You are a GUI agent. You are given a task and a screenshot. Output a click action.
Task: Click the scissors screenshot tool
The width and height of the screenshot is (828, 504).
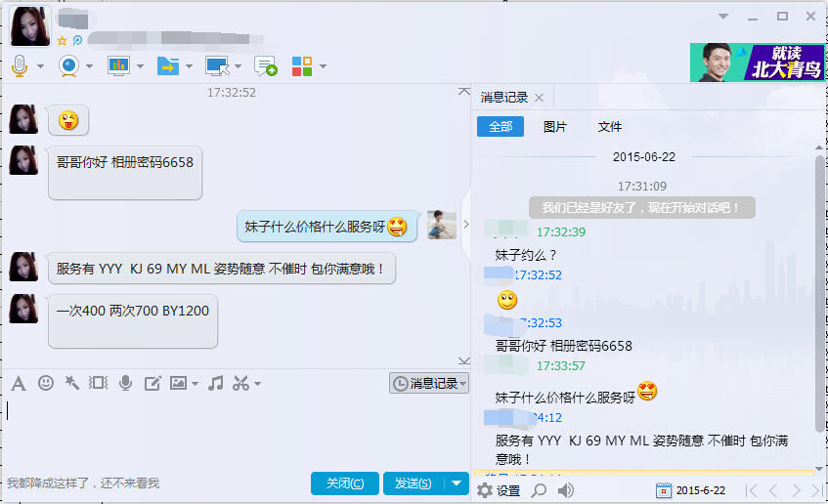click(x=240, y=383)
